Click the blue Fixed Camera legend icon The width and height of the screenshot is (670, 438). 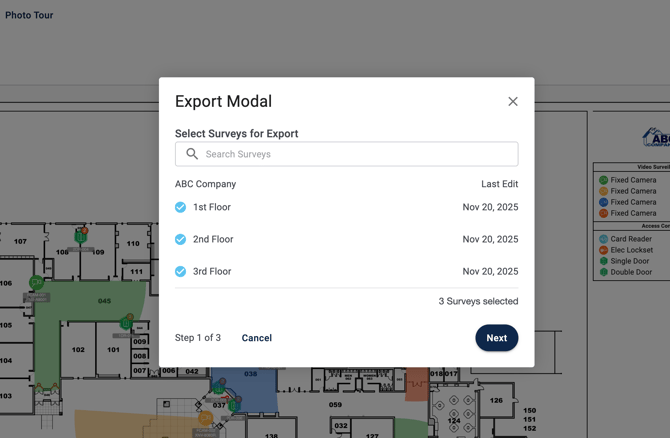tap(604, 202)
